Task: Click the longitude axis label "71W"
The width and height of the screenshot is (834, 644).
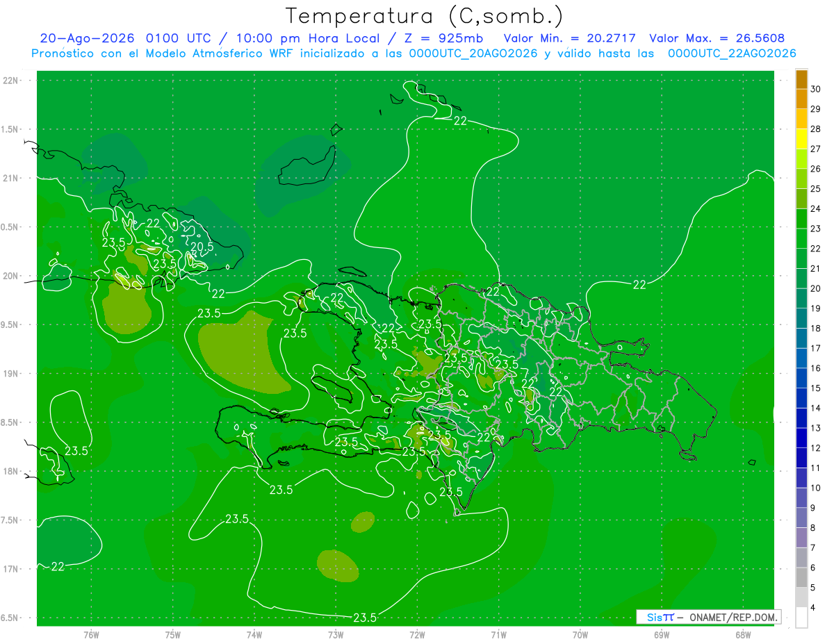Action: [x=498, y=635]
